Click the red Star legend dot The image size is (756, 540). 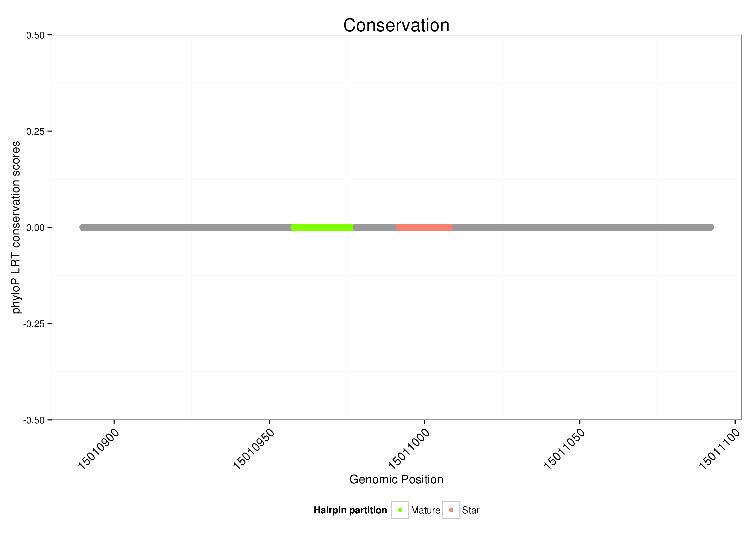click(x=451, y=510)
